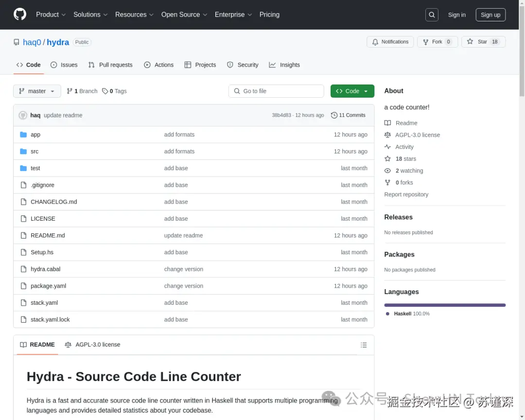Click the 38b4d83 commit hash
This screenshot has width=525, height=420.
tap(281, 115)
